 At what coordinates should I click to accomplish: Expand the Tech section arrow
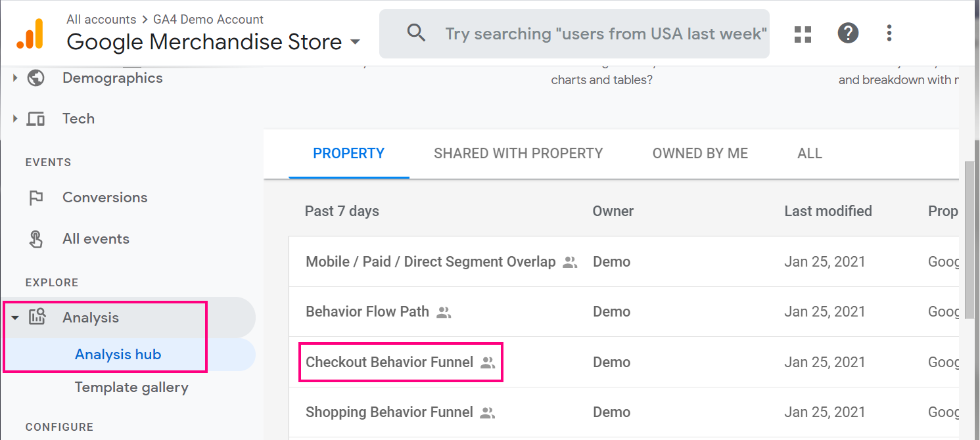click(15, 119)
